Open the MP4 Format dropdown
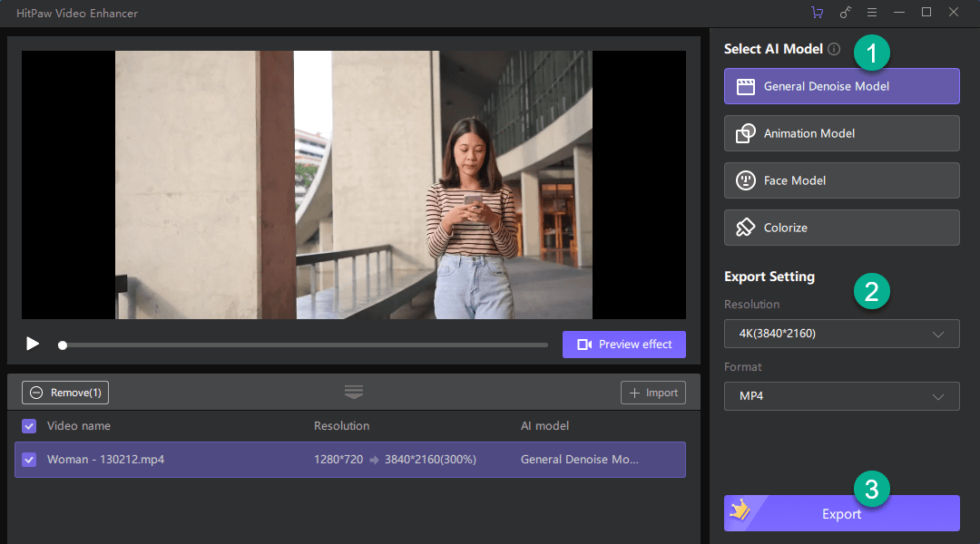Screen dimensions: 980x544 click(x=841, y=396)
